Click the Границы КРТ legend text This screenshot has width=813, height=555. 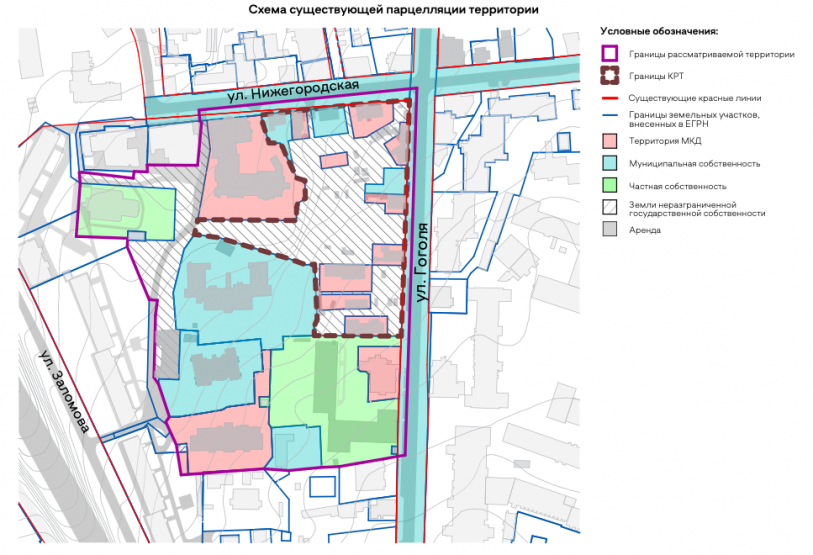pos(656,76)
